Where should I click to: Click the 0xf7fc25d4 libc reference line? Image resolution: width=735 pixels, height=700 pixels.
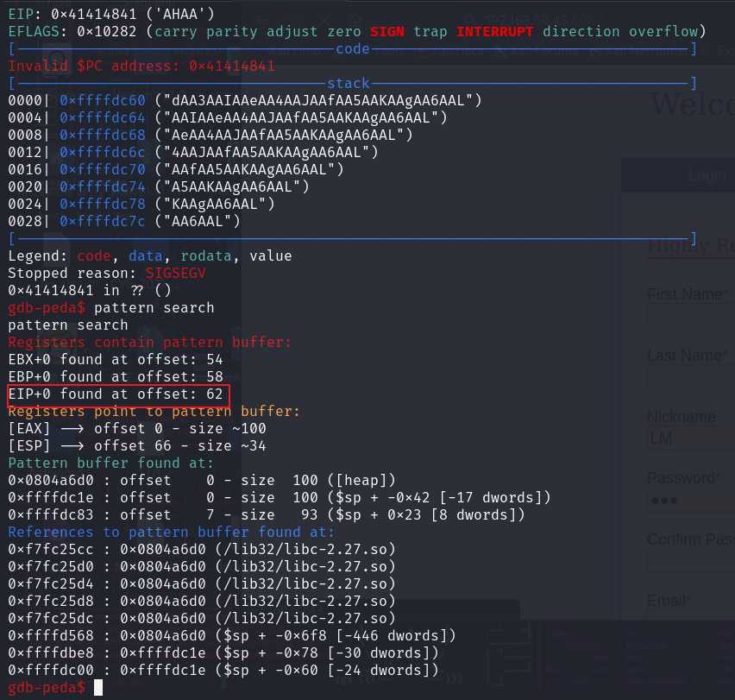click(x=202, y=583)
